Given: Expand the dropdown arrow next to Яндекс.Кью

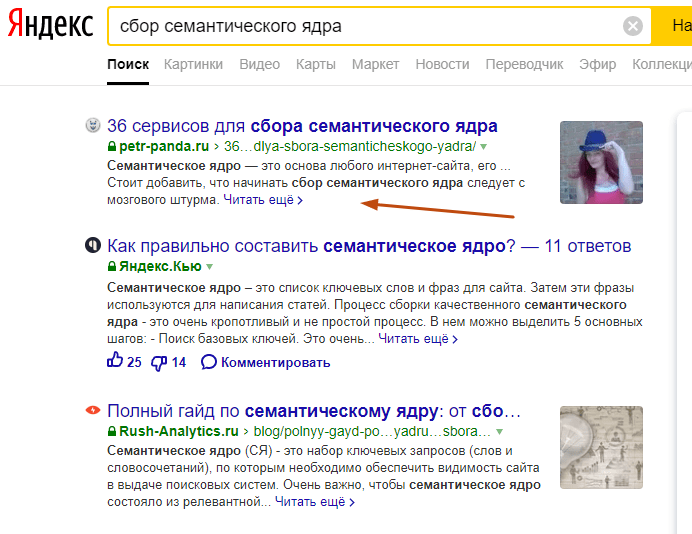Looking at the screenshot, I should click(210, 267).
